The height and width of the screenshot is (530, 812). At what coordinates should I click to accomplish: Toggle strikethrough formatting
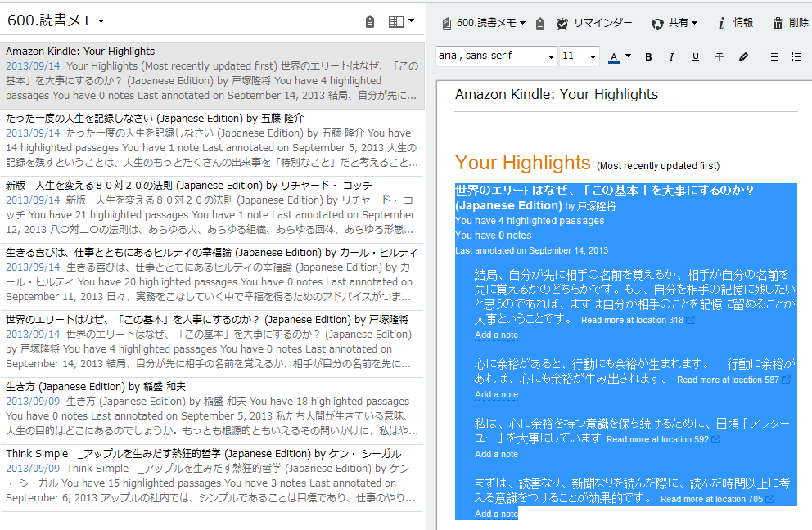[x=720, y=57]
